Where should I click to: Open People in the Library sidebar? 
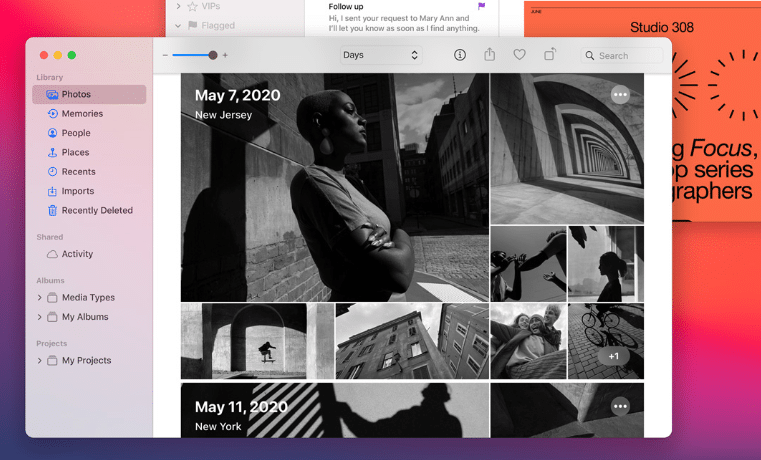(x=76, y=133)
